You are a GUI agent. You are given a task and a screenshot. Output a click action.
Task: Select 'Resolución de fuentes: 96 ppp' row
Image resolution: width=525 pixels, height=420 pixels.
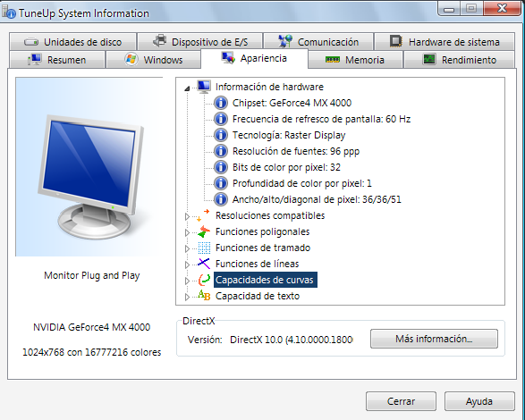(296, 151)
